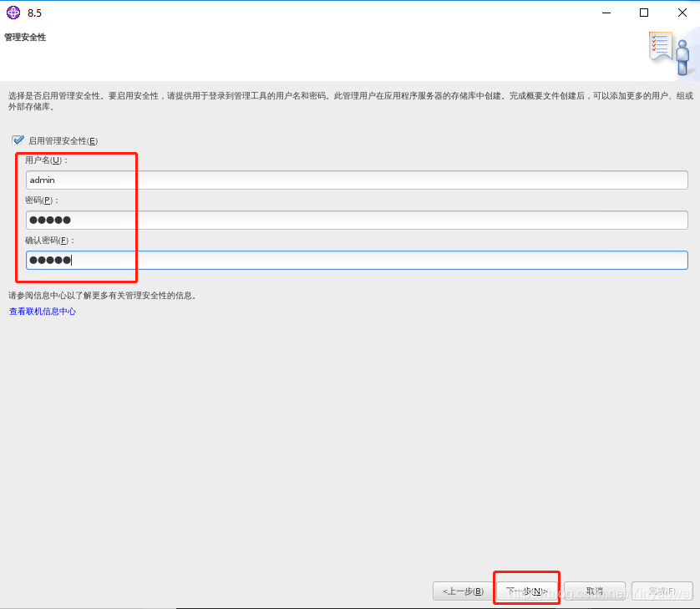This screenshot has width=700, height=609.
Task: Click the 密码(P) label
Action: tap(42, 200)
